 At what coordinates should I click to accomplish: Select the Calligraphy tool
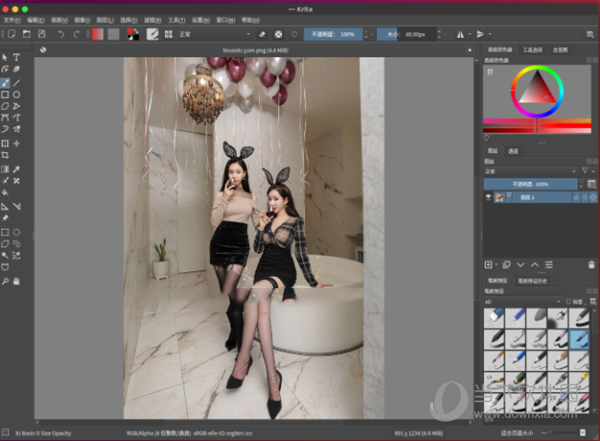tap(16, 69)
